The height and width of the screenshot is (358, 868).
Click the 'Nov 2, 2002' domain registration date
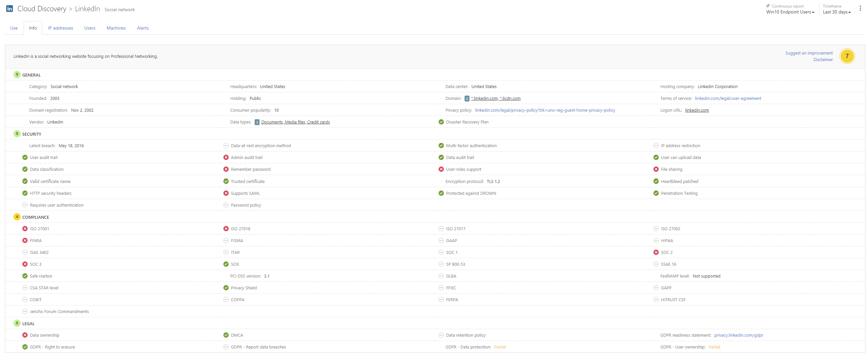[82, 110]
